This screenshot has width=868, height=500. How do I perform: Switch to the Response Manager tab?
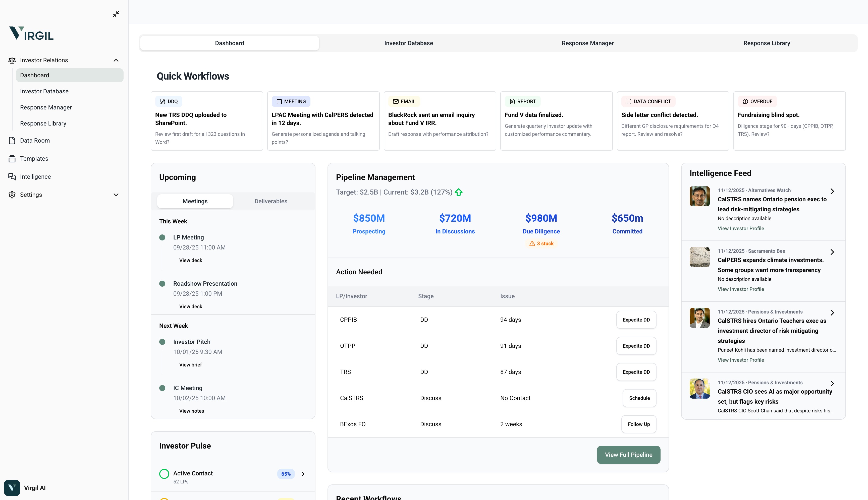pyautogui.click(x=588, y=43)
